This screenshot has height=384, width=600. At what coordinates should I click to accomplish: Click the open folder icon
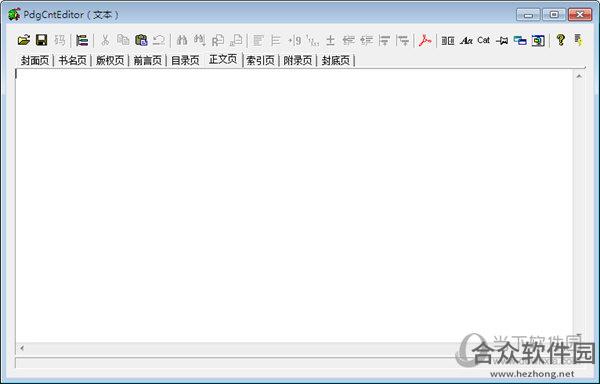[x=24, y=40]
